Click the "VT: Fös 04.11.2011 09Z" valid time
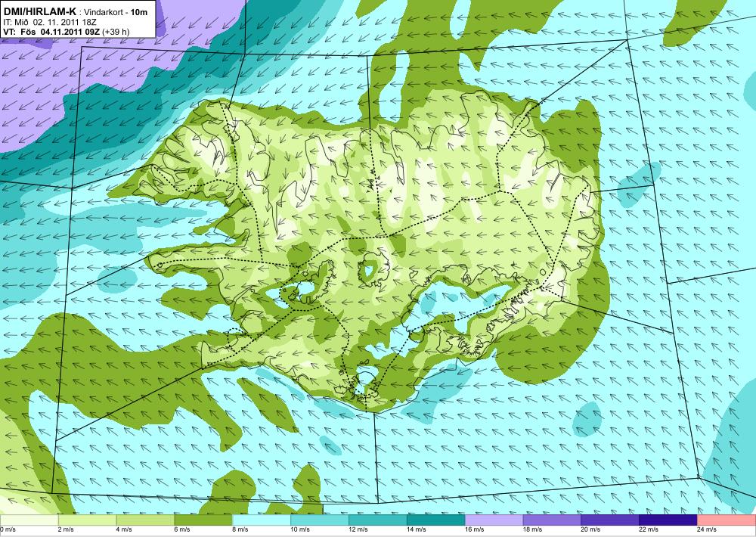756x537 pixels. pyautogui.click(x=51, y=32)
